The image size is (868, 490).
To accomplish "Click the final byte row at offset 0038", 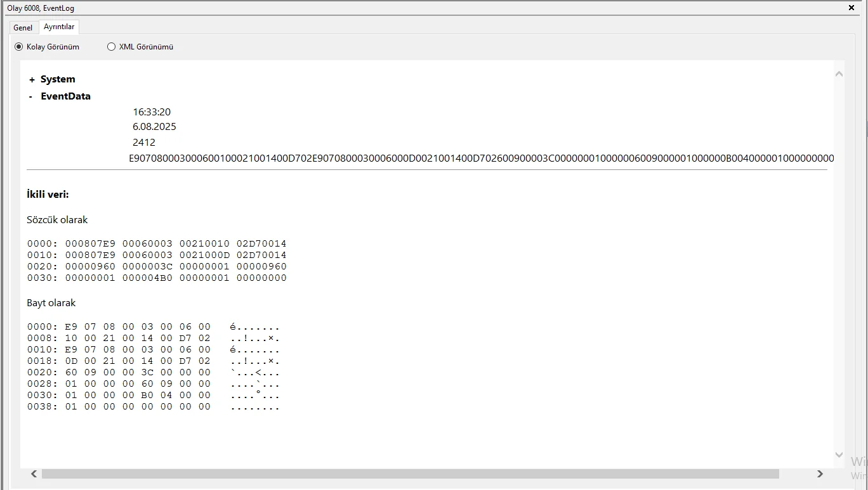I will (153, 407).
